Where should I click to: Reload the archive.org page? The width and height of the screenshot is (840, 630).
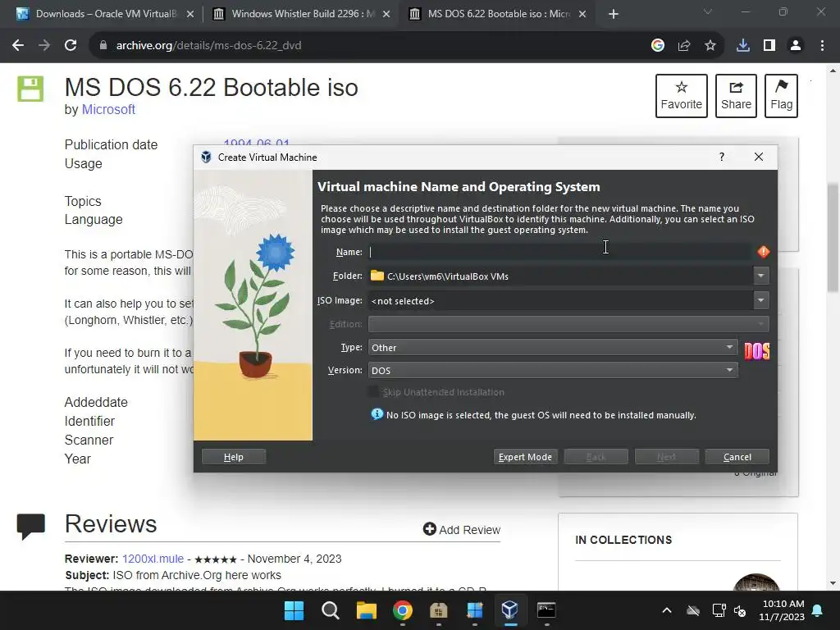[x=71, y=46]
